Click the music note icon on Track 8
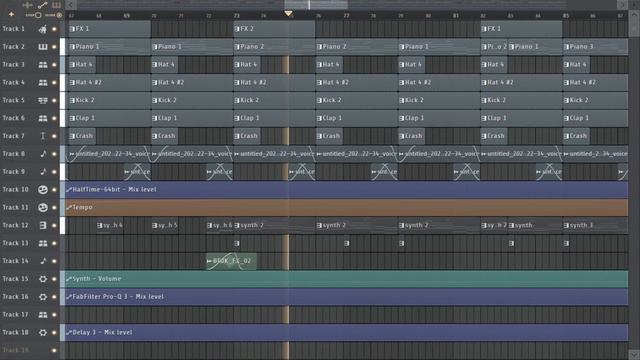The width and height of the screenshot is (640, 360). click(43, 154)
